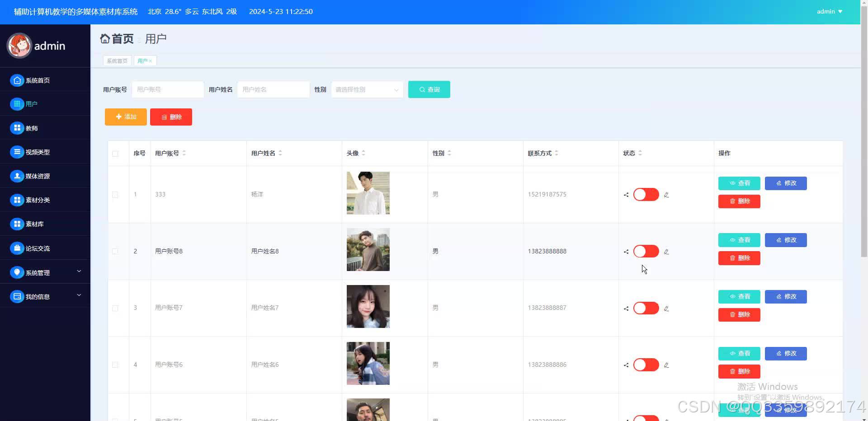Click the 用户 sidebar icon
868x421 pixels.
[x=17, y=104]
